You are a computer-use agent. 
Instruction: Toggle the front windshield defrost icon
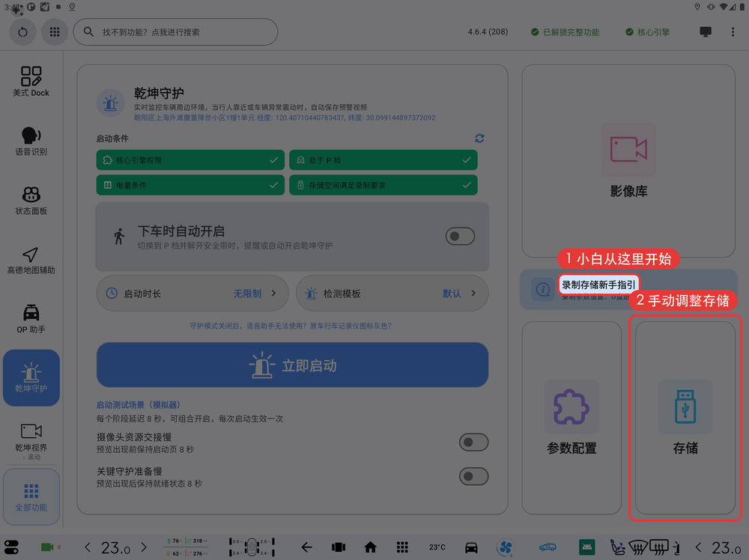[x=637, y=547]
